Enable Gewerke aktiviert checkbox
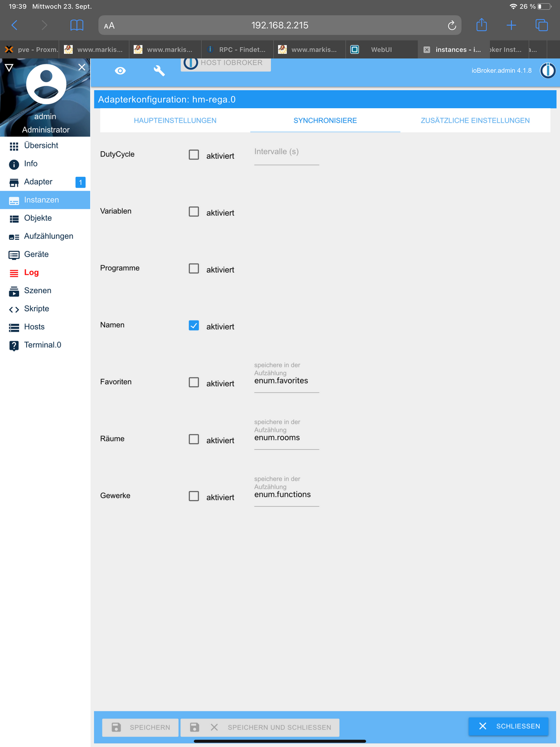Viewport: 560px width, 747px height. [194, 496]
